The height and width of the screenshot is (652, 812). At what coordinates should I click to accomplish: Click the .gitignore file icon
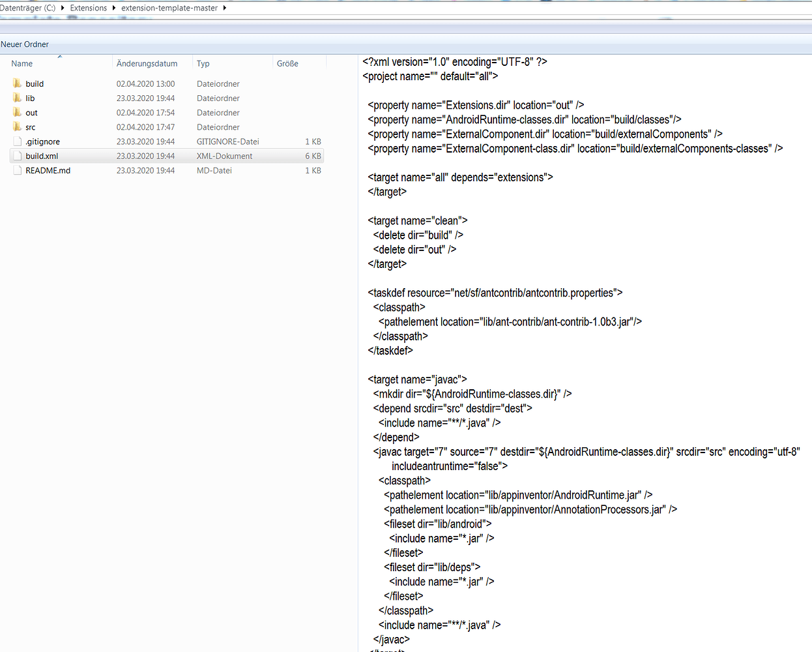(18, 141)
